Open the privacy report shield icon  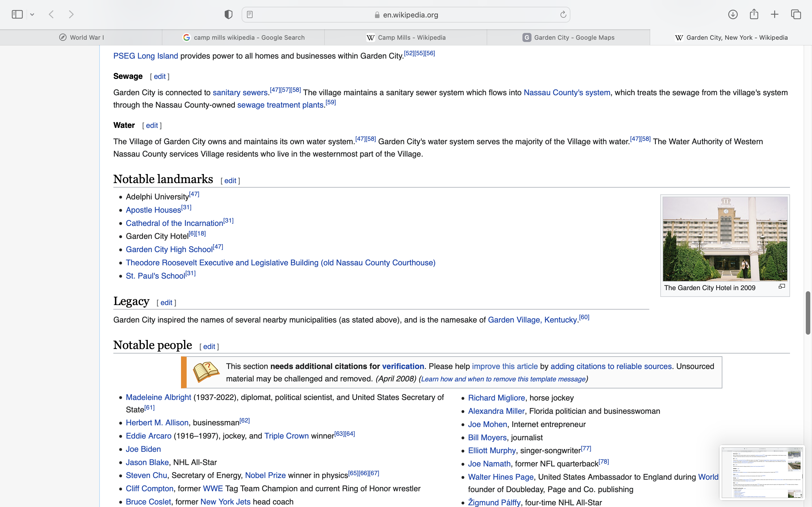(x=228, y=14)
